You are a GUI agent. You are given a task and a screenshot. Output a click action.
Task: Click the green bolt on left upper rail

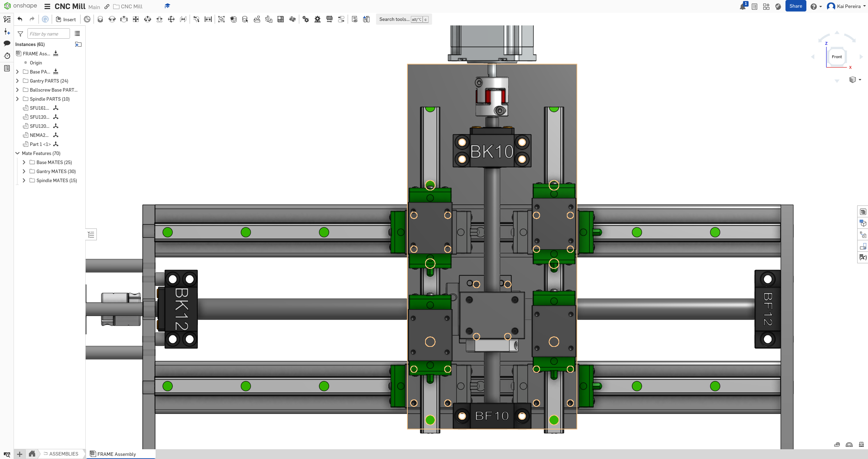167,232
